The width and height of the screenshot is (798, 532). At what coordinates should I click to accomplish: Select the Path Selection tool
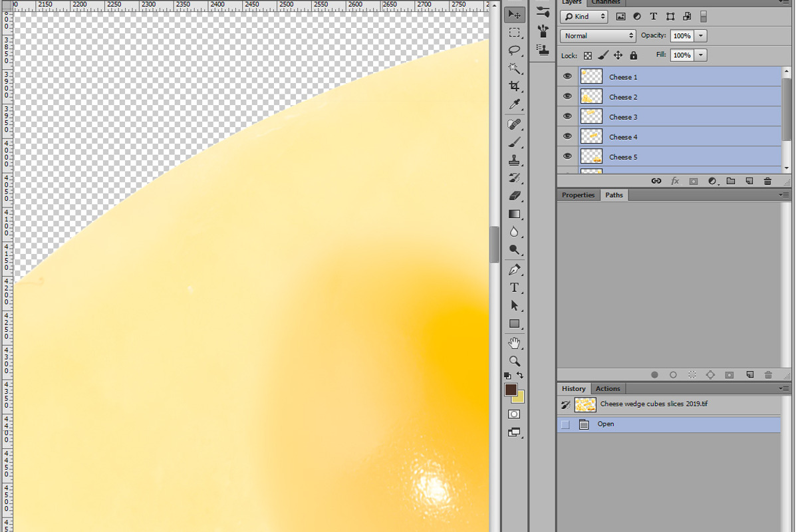(x=514, y=306)
